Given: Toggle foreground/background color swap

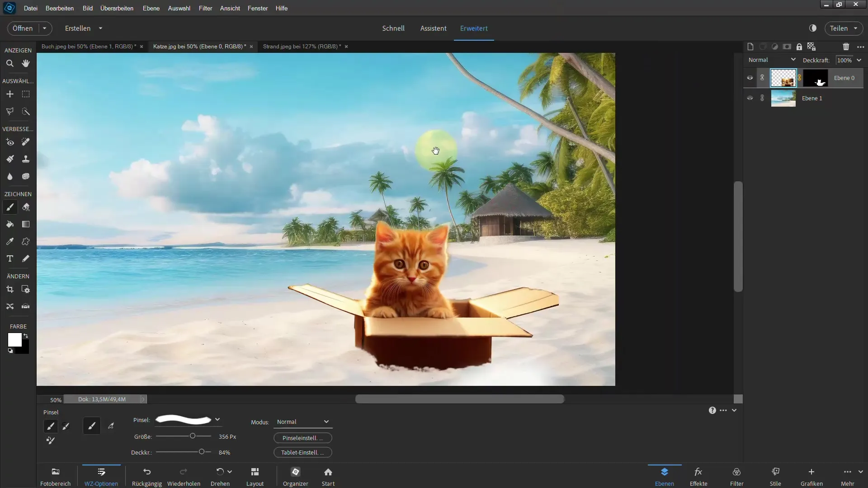Looking at the screenshot, I should pyautogui.click(x=26, y=335).
